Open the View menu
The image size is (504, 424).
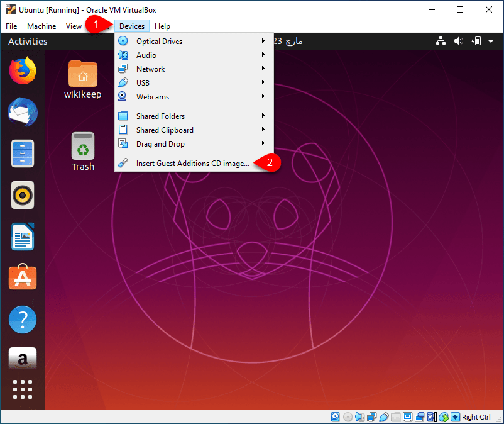[x=74, y=26]
